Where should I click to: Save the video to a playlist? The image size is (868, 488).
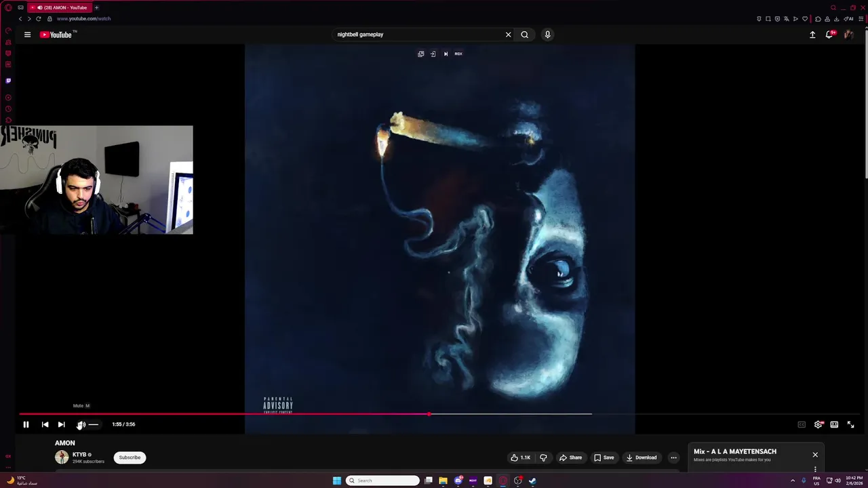tap(604, 457)
